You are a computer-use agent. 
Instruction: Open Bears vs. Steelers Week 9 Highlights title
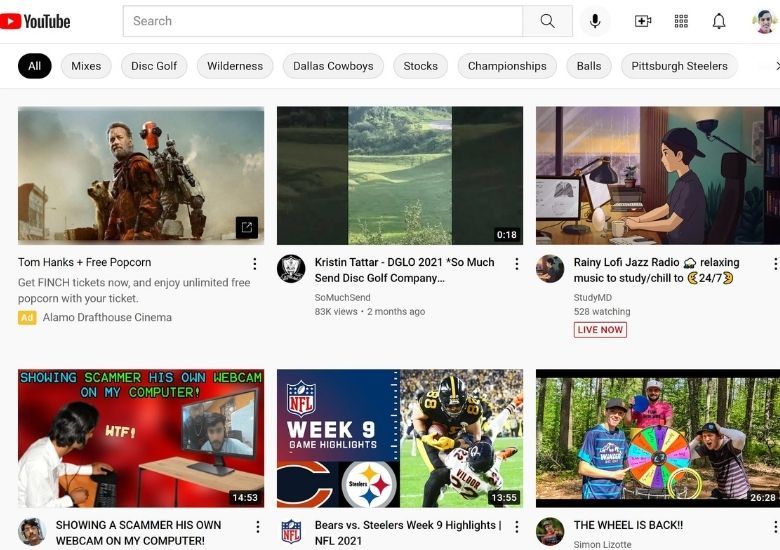point(408,533)
